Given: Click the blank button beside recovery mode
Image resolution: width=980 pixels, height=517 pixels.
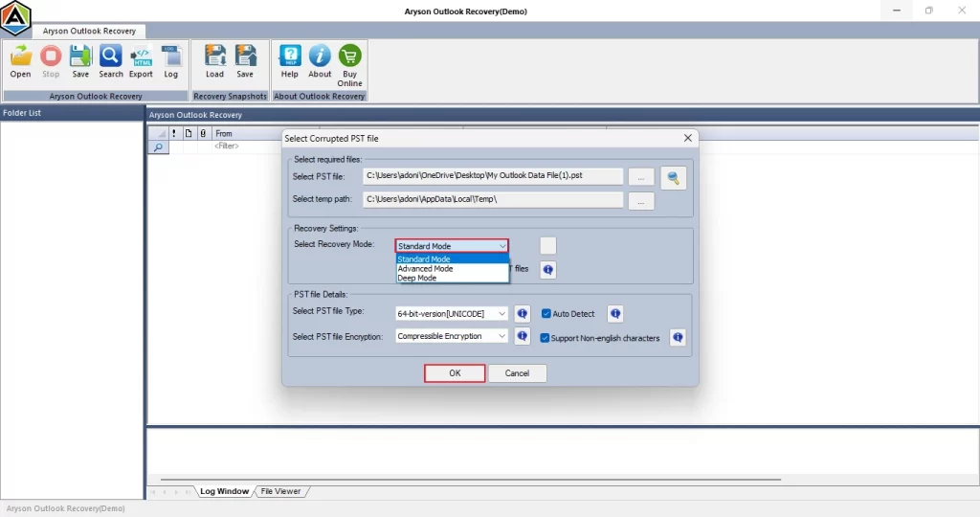Looking at the screenshot, I should pyautogui.click(x=548, y=246).
